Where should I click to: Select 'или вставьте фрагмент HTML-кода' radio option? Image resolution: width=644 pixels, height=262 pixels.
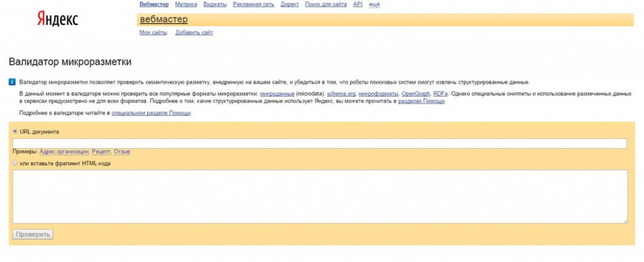click(x=15, y=163)
